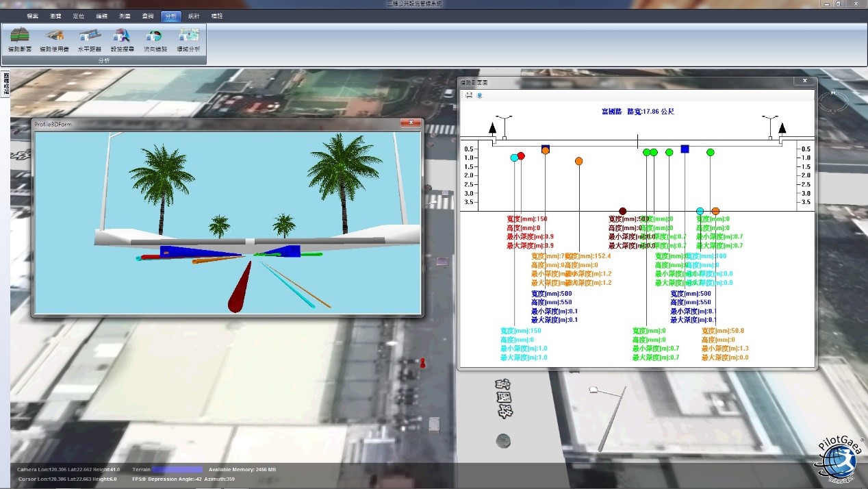
Task: Close the road profile chart window
Action: [804, 81]
